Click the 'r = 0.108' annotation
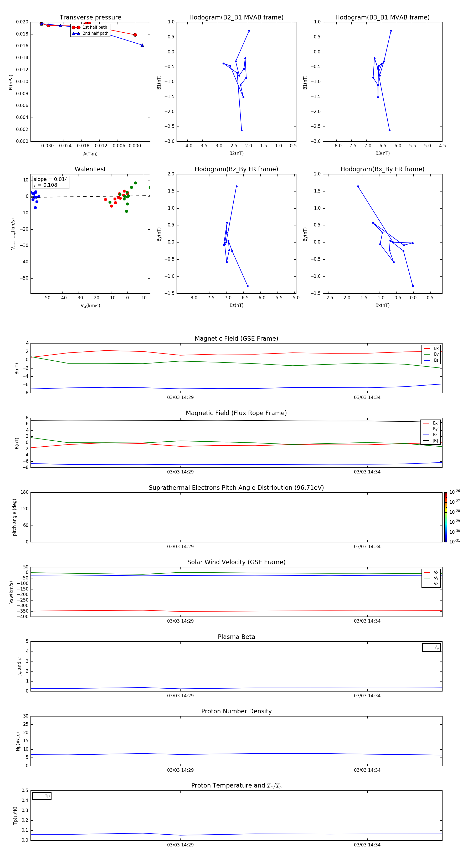Screen dimensions: 473x868 tap(45, 185)
